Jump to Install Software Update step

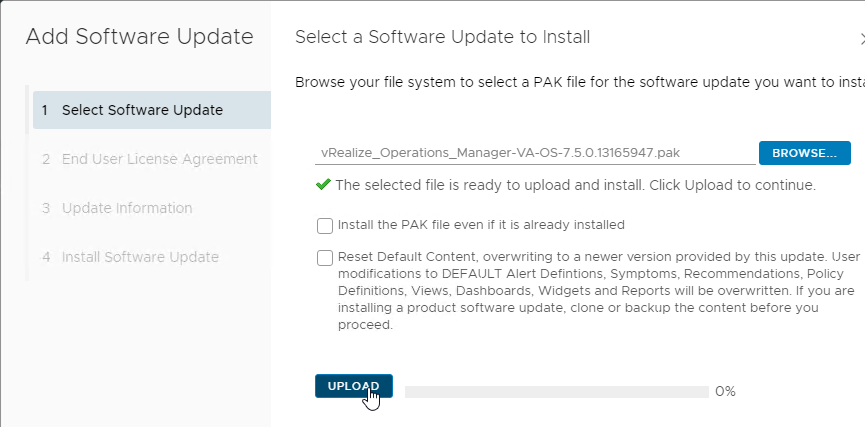tap(131, 257)
